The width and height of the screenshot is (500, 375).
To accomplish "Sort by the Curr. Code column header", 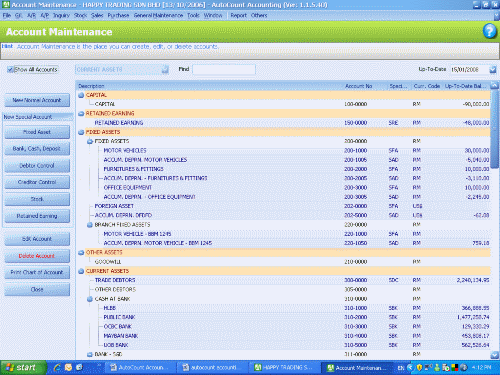I will pos(427,86).
